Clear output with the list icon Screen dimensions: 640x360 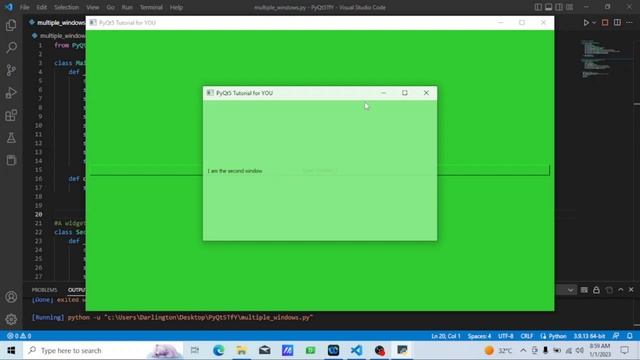point(584,290)
